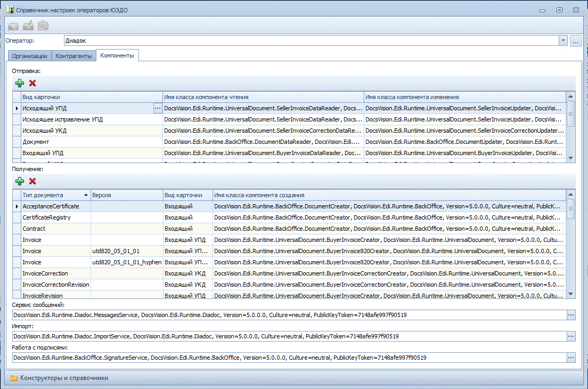This screenshot has height=389, width=588.
Task: Sort by the Тип документа column header
Action: [x=55, y=195]
